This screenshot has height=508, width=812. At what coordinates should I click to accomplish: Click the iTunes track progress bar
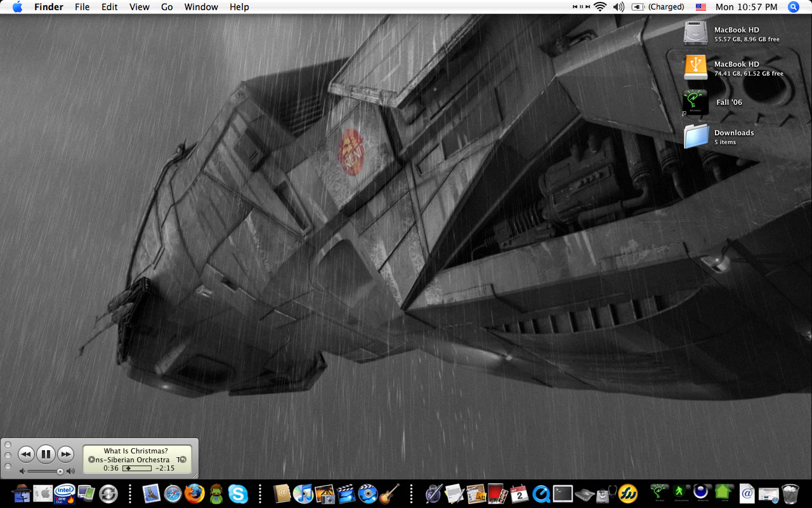137,468
